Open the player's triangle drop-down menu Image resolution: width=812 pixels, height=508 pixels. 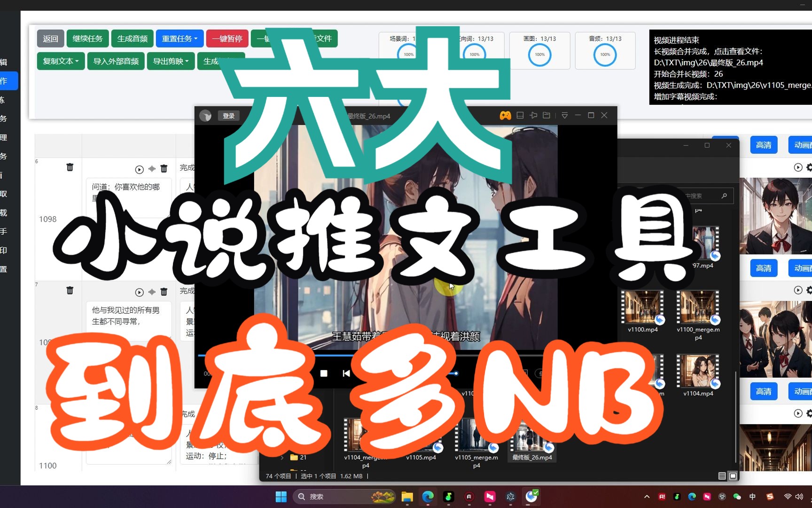point(564,115)
